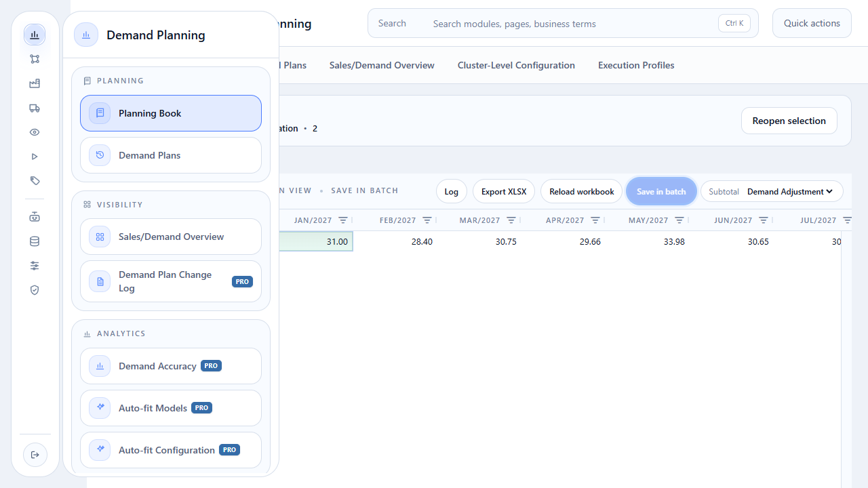Click the Export XLSX button
The image size is (868, 488).
(504, 192)
